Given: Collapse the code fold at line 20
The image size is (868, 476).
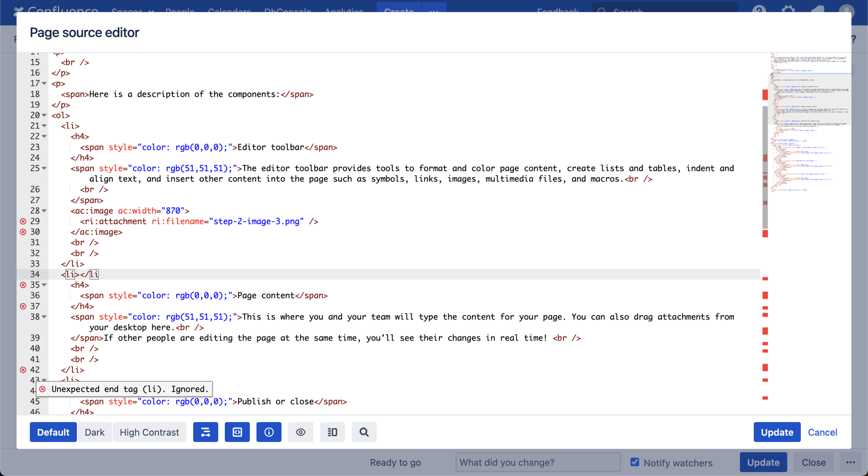Looking at the screenshot, I should click(43, 115).
